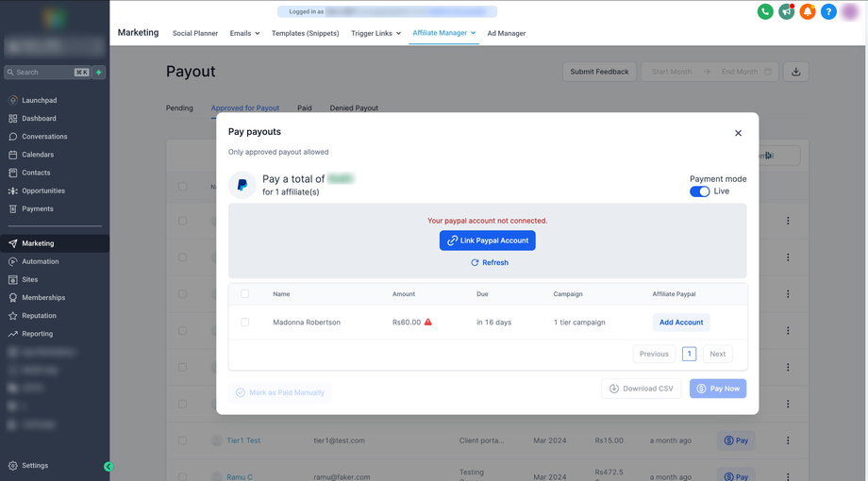Expand the Trigger Links dropdown
The height and width of the screenshot is (481, 868).
(376, 33)
